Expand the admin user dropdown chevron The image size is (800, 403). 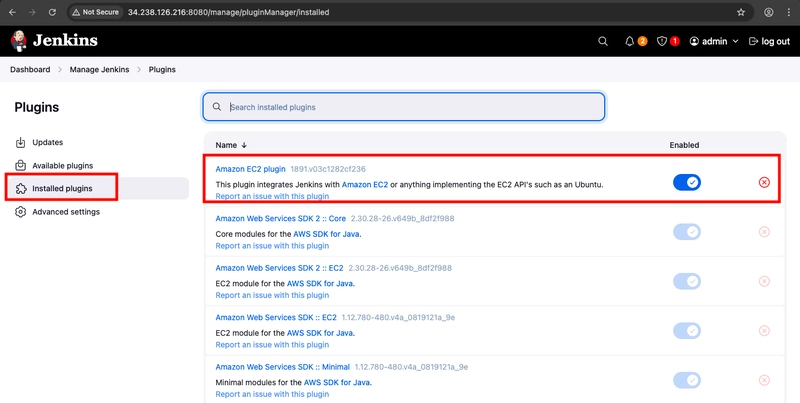point(735,41)
